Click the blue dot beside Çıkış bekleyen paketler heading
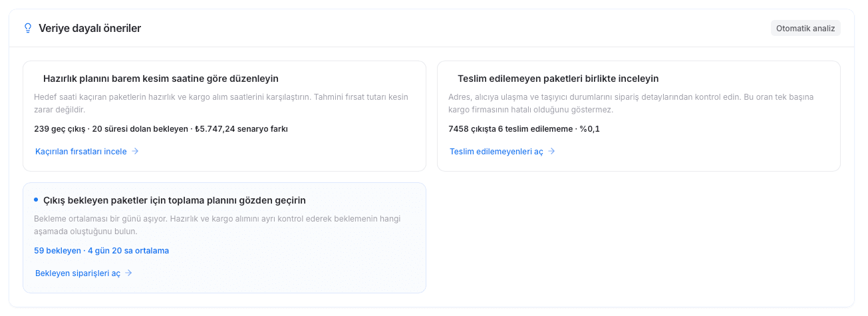Screen dimensions: 868x316 pyautogui.click(x=36, y=200)
